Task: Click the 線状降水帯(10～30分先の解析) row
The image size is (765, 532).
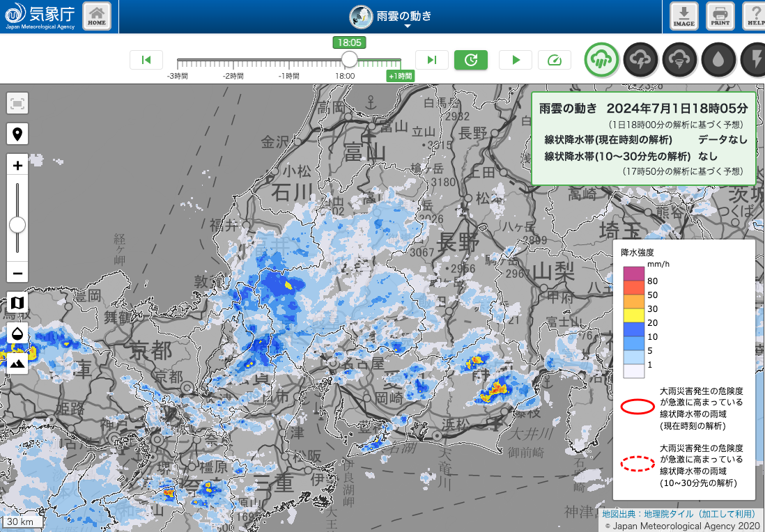Action: coord(631,156)
